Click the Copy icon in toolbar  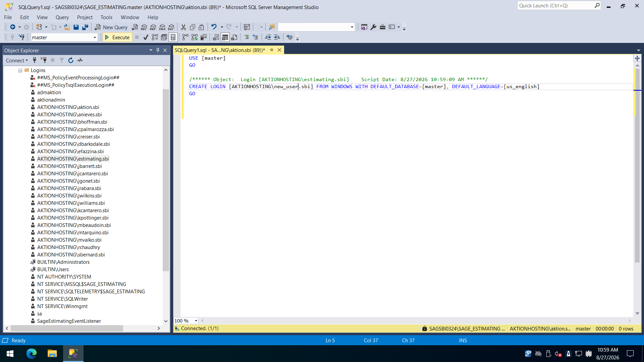point(193,27)
